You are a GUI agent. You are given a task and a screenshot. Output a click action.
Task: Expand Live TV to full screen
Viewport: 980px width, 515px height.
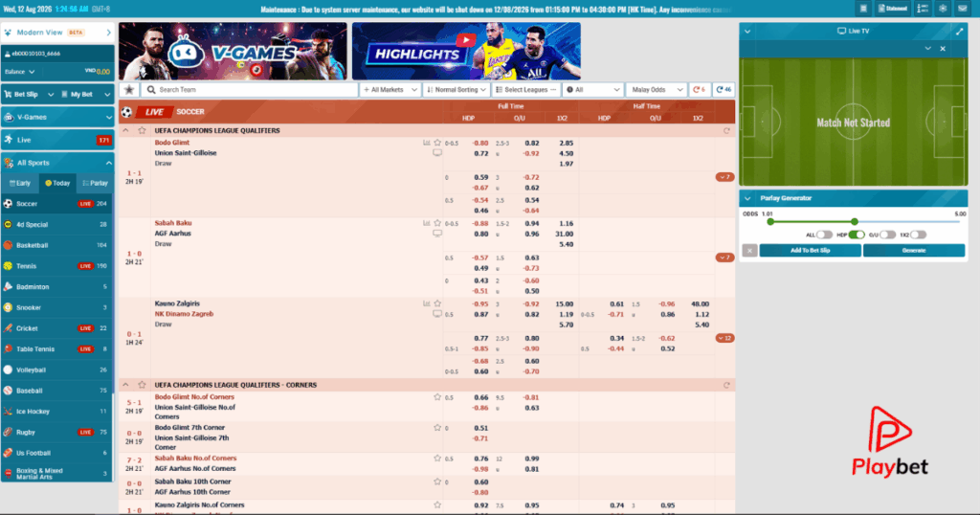click(959, 31)
